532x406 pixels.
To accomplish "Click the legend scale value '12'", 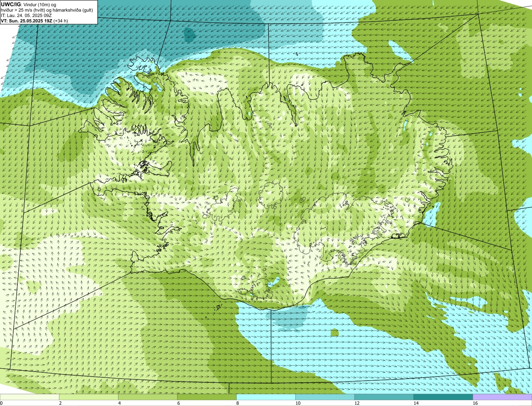I will point(357,403).
